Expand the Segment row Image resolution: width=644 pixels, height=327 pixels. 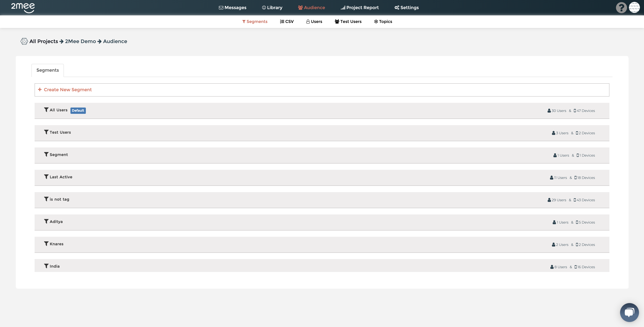tap(322, 155)
